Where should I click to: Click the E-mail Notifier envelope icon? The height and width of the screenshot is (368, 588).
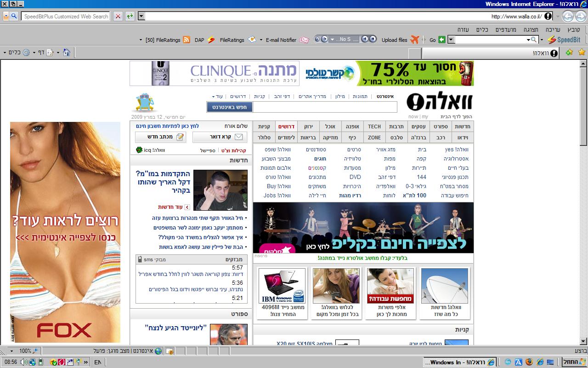click(304, 40)
